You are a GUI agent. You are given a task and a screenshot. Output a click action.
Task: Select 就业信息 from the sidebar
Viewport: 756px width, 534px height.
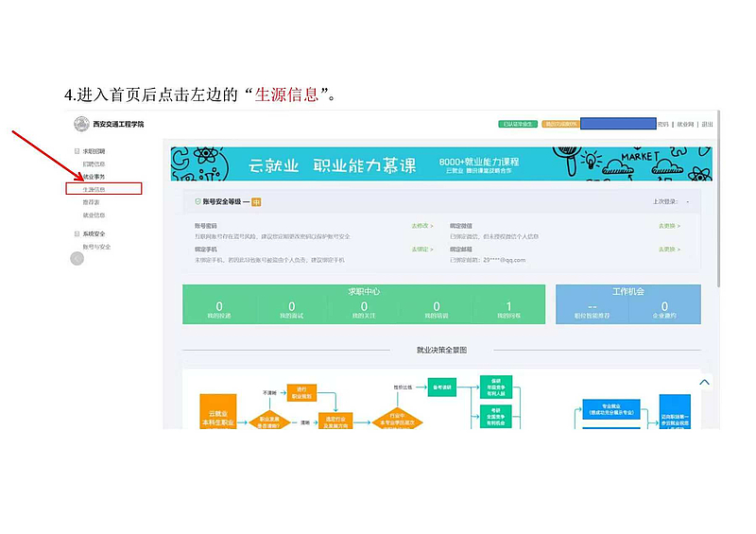tap(94, 215)
